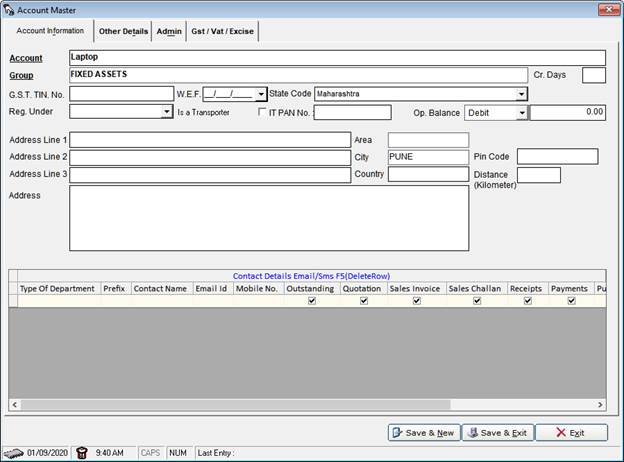Uncheck the Receipts column checkbox
The height and width of the screenshot is (462, 624).
(x=527, y=301)
